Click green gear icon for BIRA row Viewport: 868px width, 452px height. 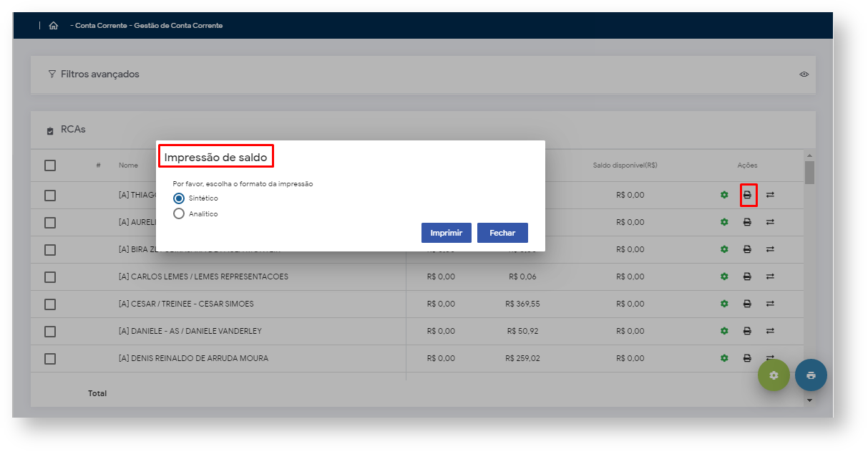[724, 249]
